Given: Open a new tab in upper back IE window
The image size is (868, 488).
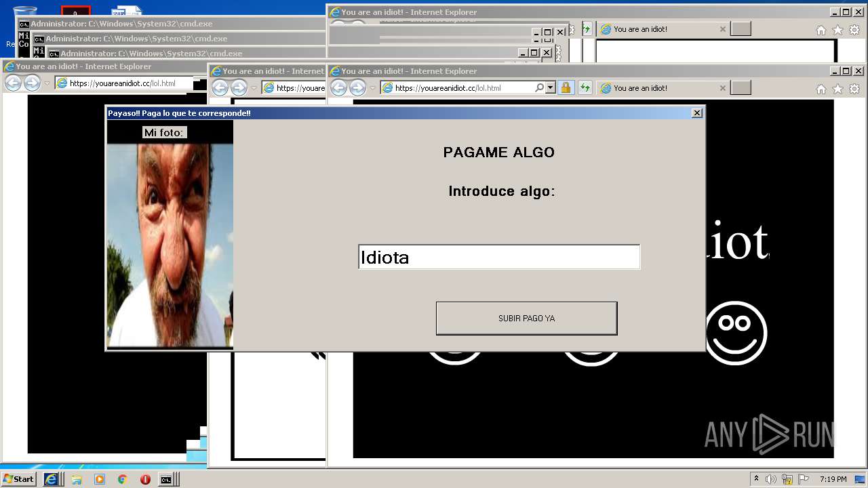Looking at the screenshot, I should (x=741, y=29).
